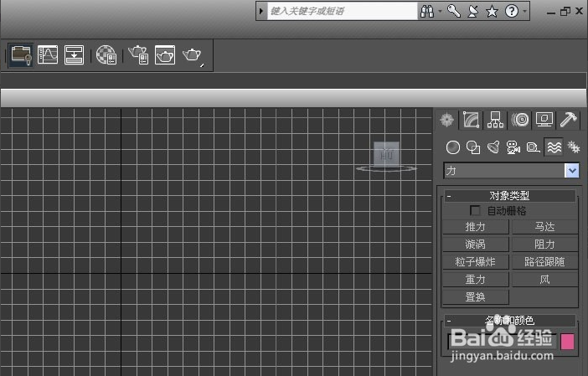Select the Space Warps waves icon
Screen dimensions: 588x376
tap(554, 147)
